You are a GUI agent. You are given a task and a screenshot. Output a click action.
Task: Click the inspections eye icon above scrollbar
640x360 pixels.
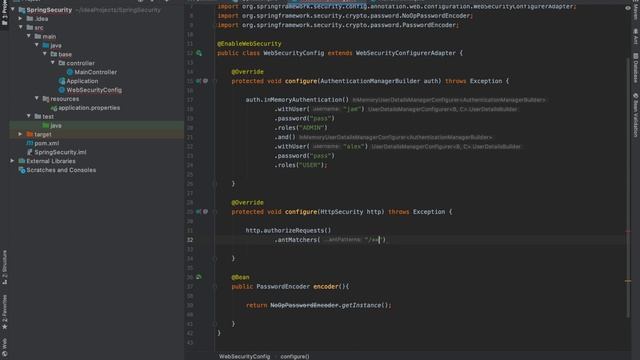628,8
